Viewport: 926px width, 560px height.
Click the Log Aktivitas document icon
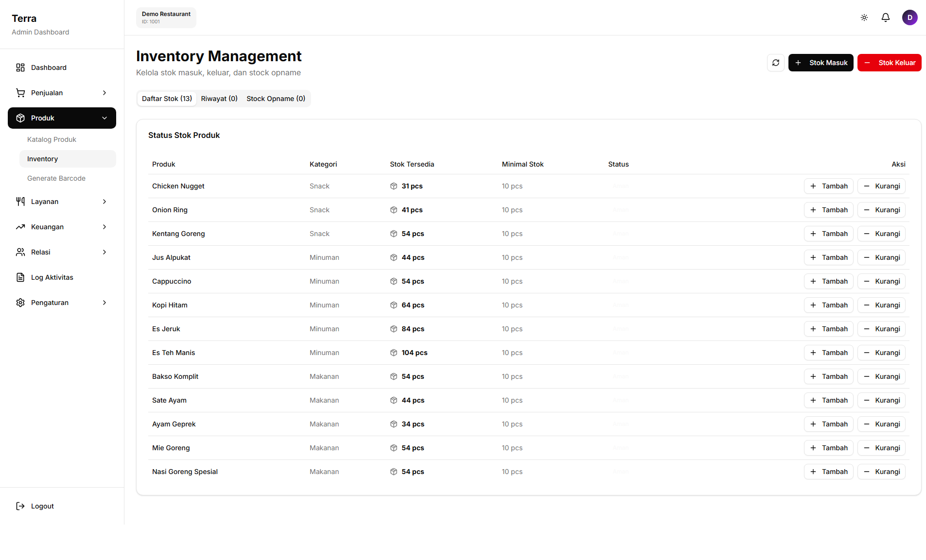[20, 277]
